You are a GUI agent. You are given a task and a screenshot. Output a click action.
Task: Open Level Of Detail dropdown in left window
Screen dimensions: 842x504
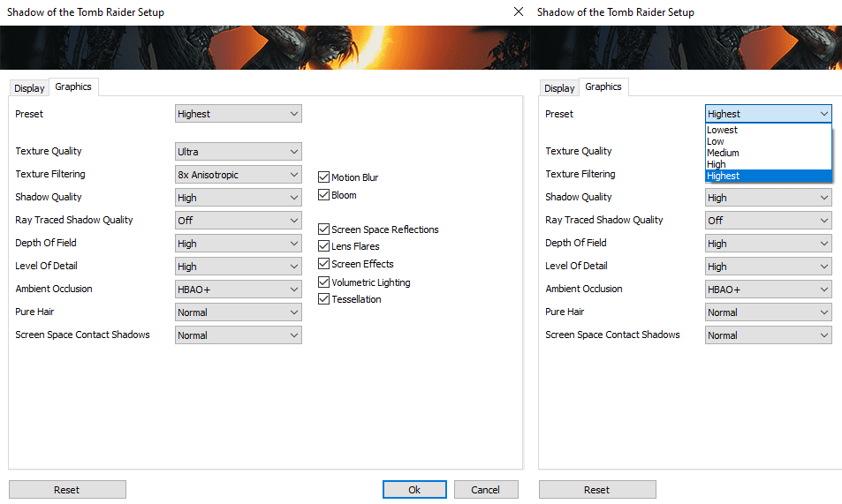(238, 267)
